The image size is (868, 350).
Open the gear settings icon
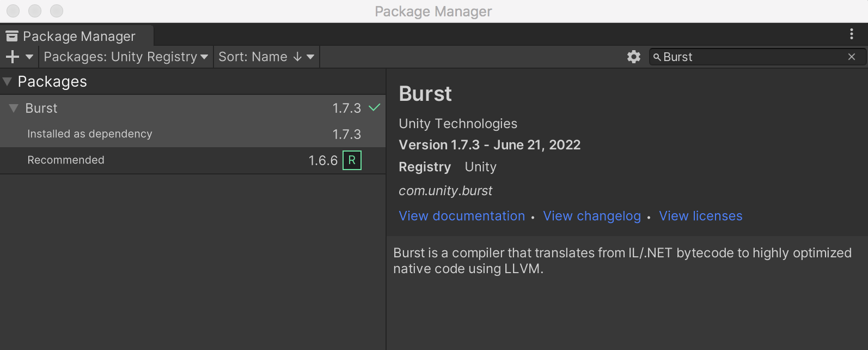pyautogui.click(x=633, y=57)
